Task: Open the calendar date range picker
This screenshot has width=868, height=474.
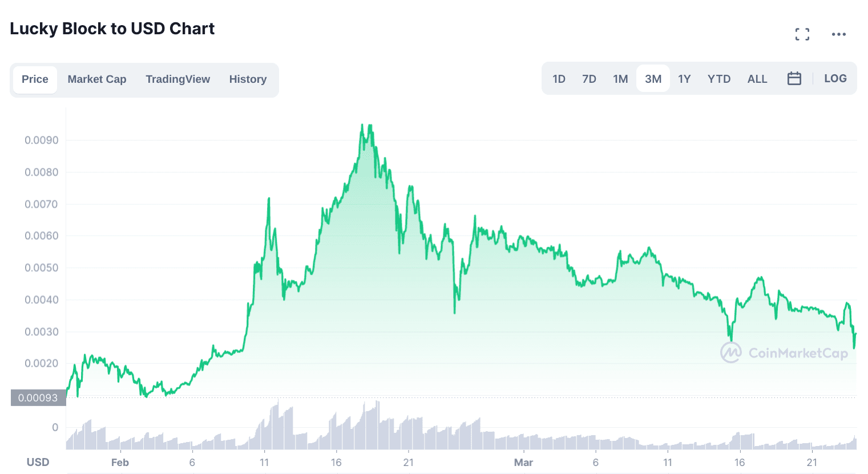Action: [794, 79]
